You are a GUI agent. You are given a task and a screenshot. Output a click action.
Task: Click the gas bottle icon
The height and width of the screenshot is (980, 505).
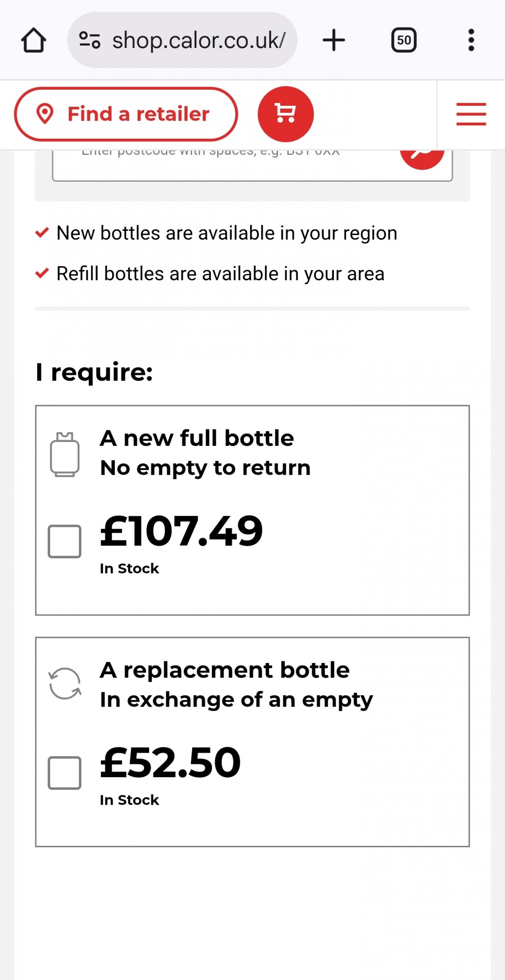[65, 454]
